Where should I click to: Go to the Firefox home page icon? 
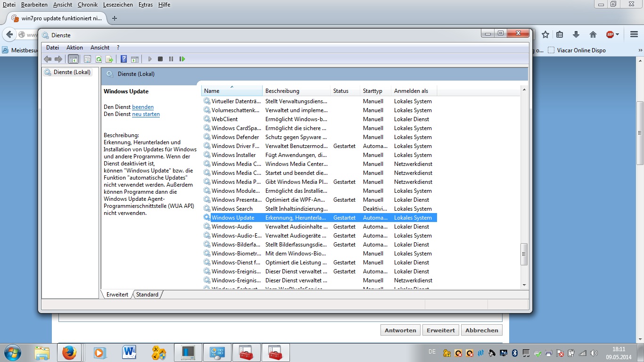[593, 34]
